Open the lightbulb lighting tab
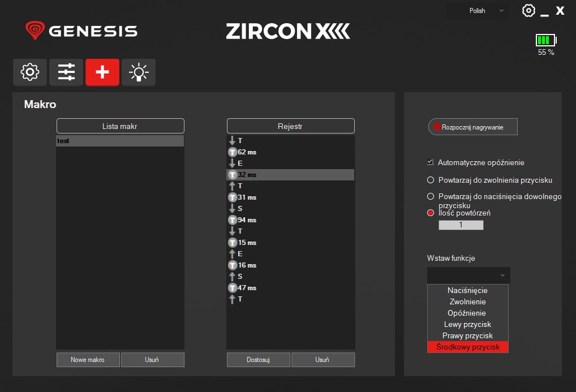Screen dimensions: 576x392 click(x=139, y=72)
